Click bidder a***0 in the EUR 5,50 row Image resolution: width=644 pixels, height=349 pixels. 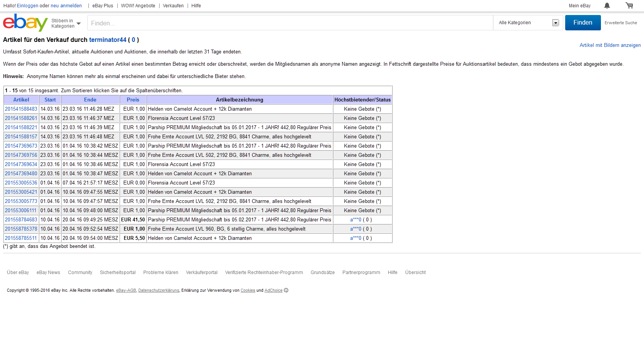356,238
